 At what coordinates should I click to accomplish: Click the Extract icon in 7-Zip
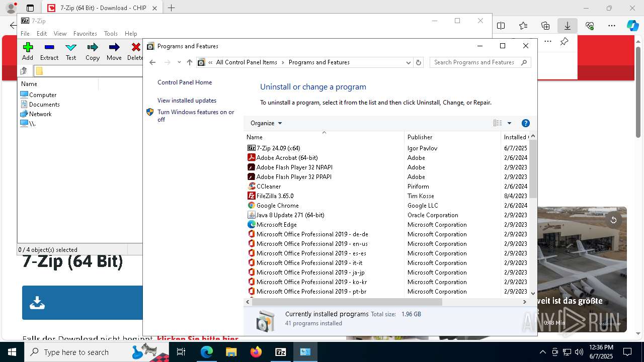click(x=49, y=51)
